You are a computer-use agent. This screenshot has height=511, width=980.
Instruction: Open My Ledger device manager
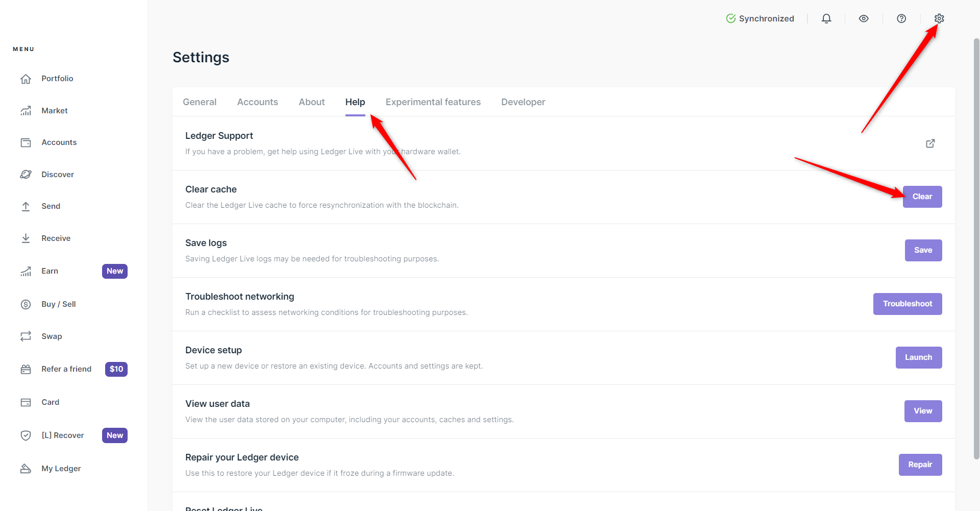(x=61, y=469)
